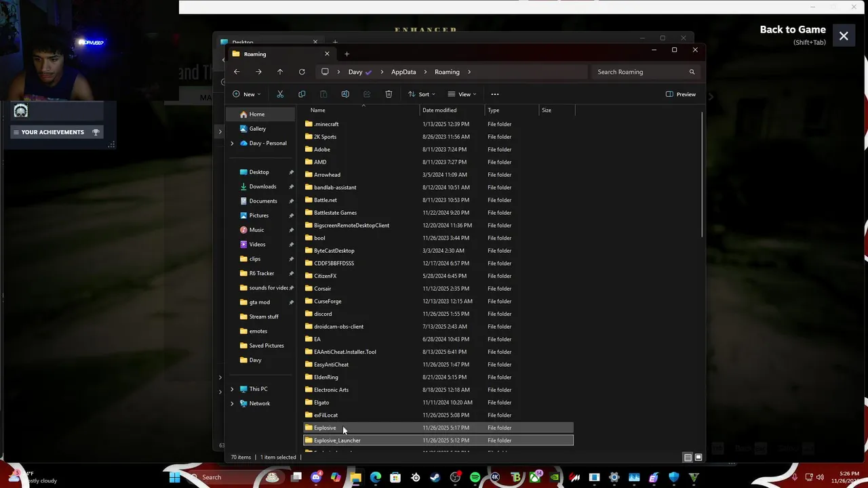Open Microsoft Edge from the taskbar

click(376, 477)
